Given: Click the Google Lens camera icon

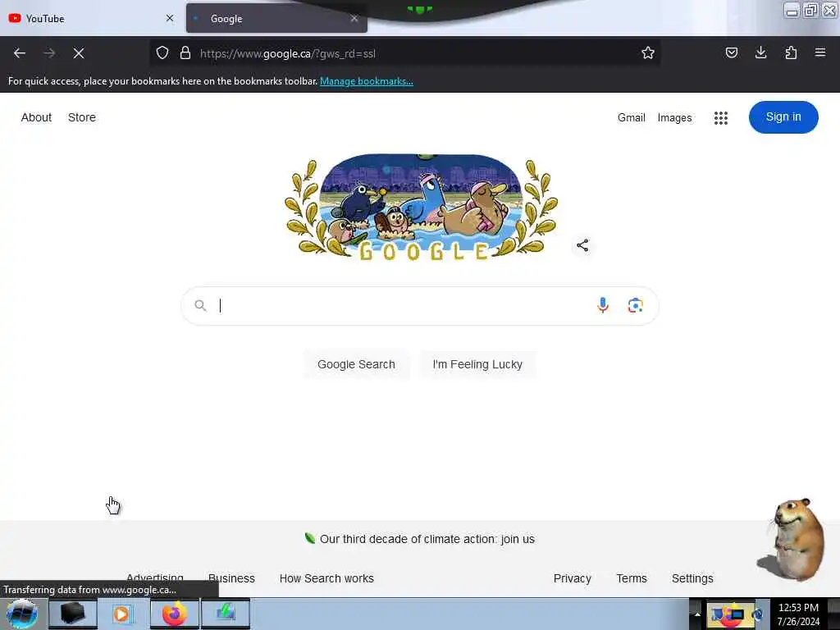Looking at the screenshot, I should 636,305.
